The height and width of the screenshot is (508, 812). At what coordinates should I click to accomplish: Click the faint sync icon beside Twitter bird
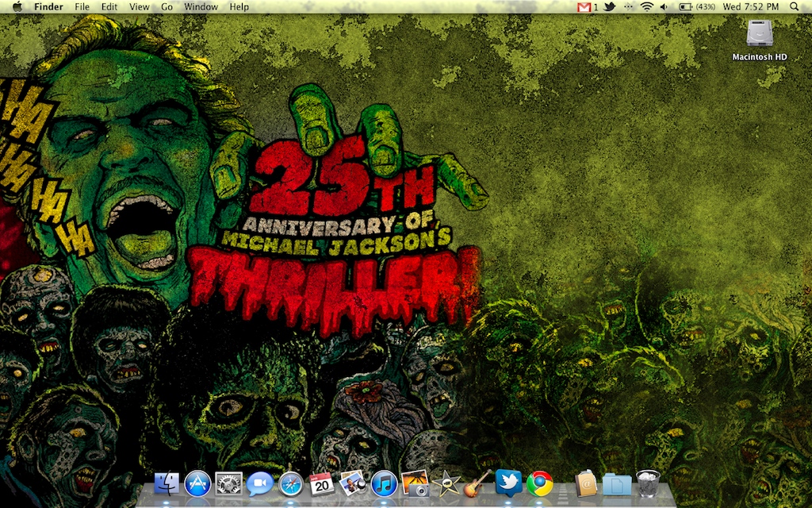point(628,6)
